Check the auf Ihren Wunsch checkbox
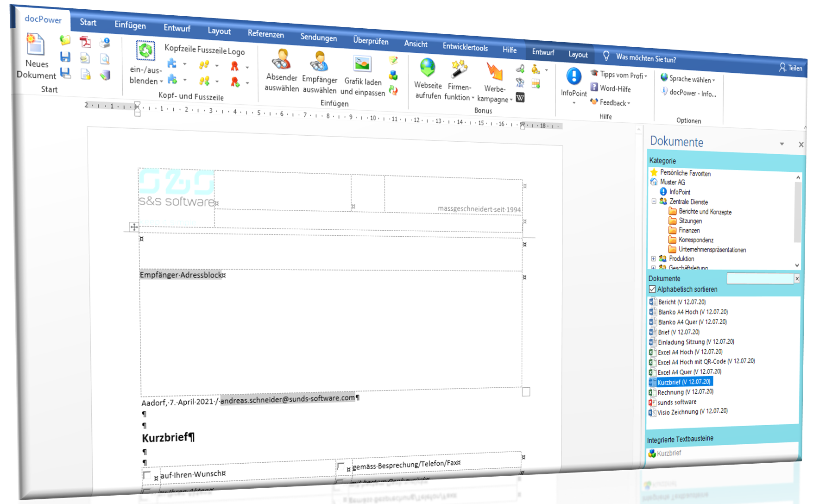Viewport: 832px width, 504px height. [148, 474]
